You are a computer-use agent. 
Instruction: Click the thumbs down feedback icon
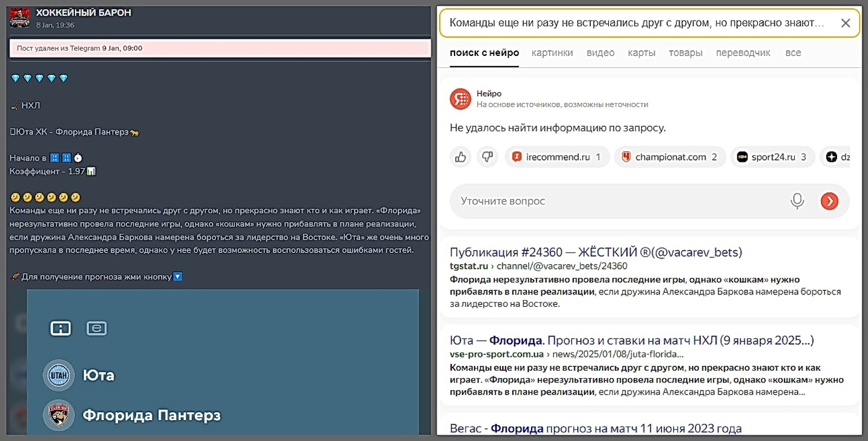click(x=487, y=157)
